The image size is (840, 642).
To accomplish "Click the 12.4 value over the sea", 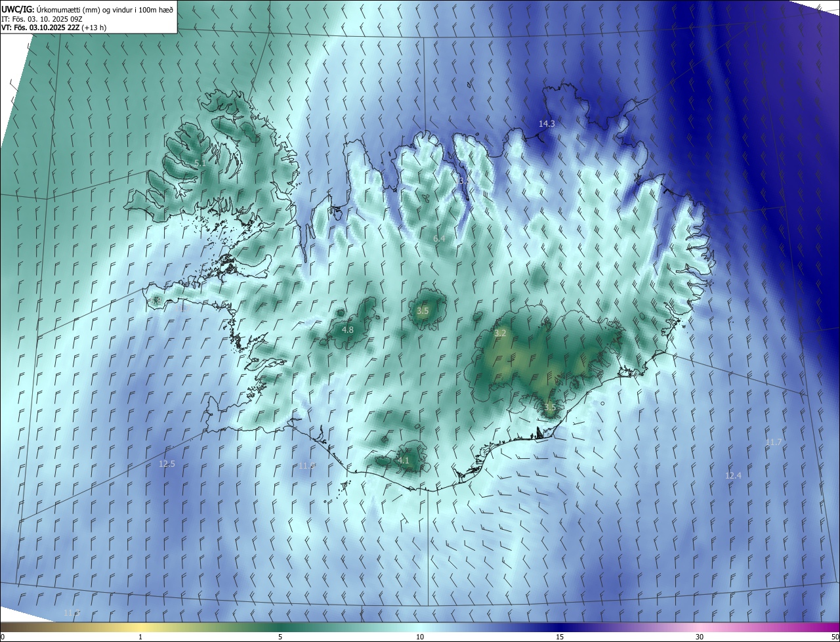I will (x=733, y=475).
